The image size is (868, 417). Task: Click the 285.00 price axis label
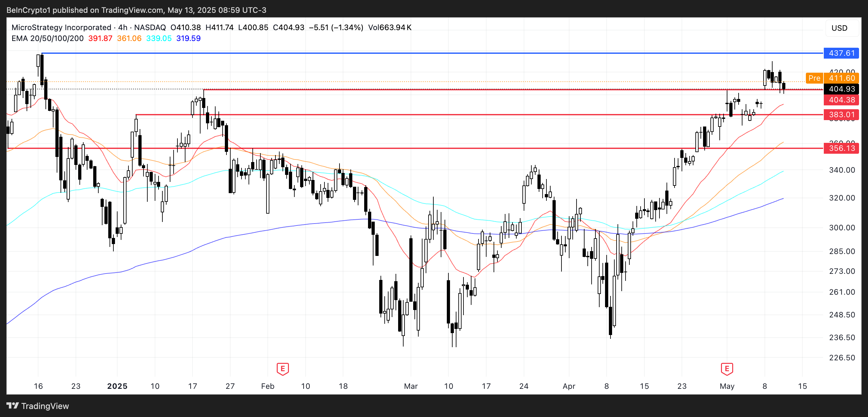pyautogui.click(x=842, y=251)
